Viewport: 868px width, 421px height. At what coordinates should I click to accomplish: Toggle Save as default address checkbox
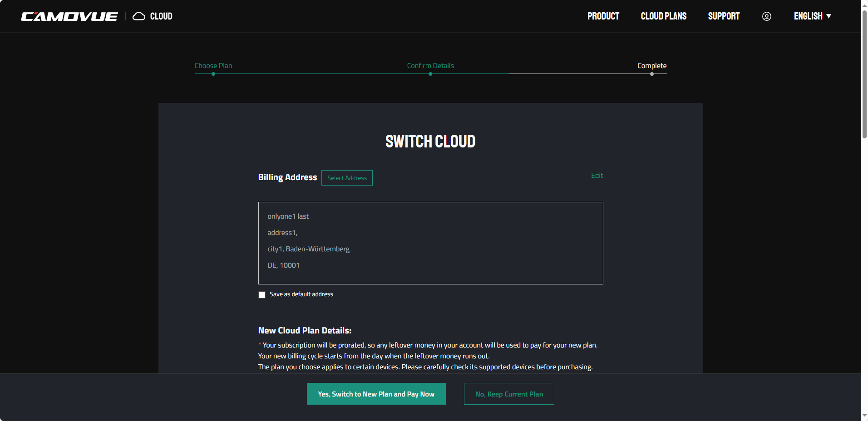click(262, 295)
